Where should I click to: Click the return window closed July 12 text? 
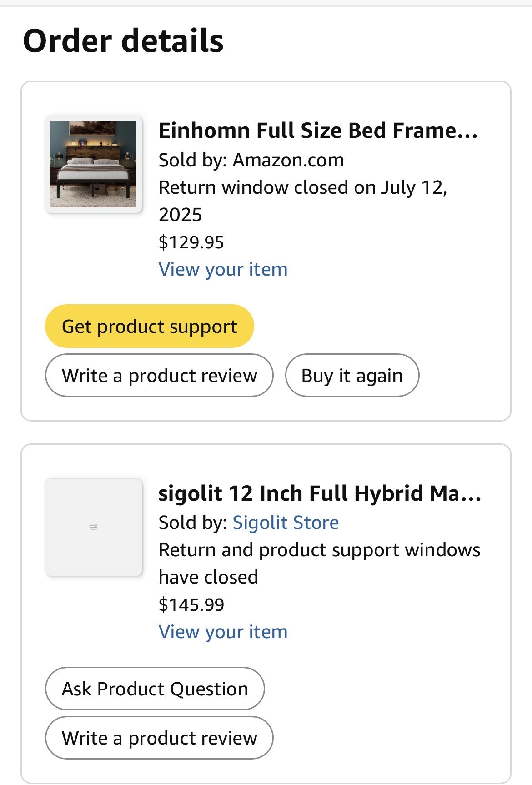click(x=302, y=187)
